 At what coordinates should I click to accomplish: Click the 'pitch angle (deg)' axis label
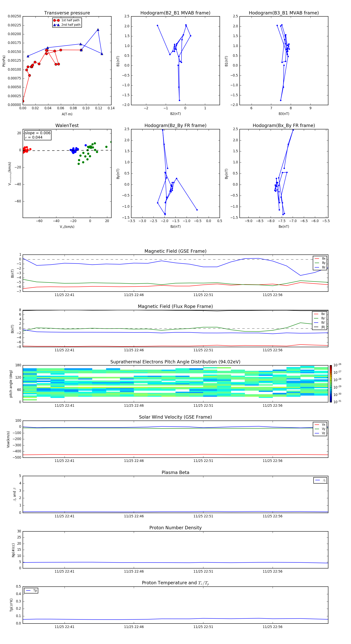click(11, 384)
